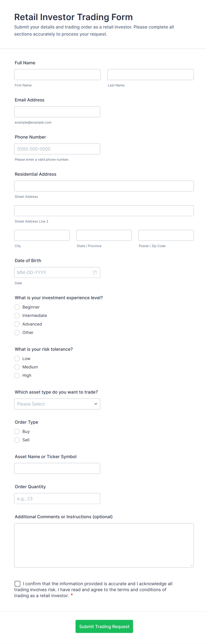Choose Sell order type
Screen dimensions: 206x644
point(17,440)
